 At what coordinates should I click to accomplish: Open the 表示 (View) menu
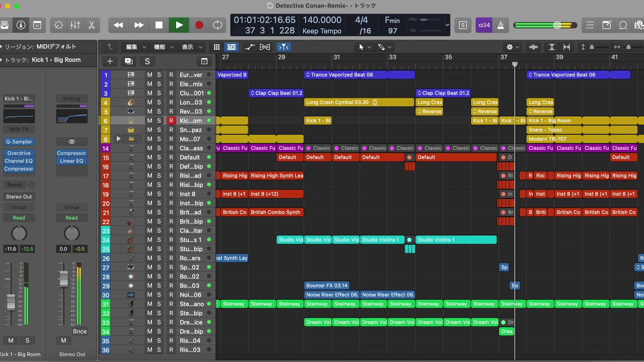pyautogui.click(x=192, y=47)
